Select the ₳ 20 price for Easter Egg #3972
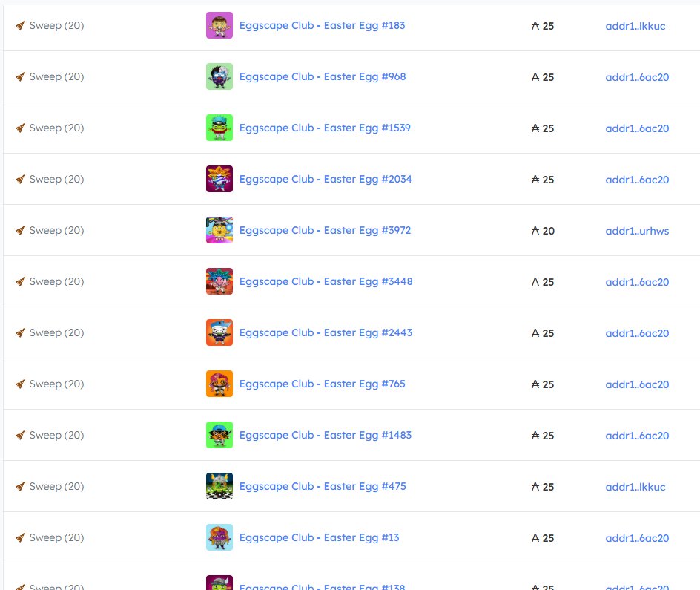 pyautogui.click(x=543, y=231)
